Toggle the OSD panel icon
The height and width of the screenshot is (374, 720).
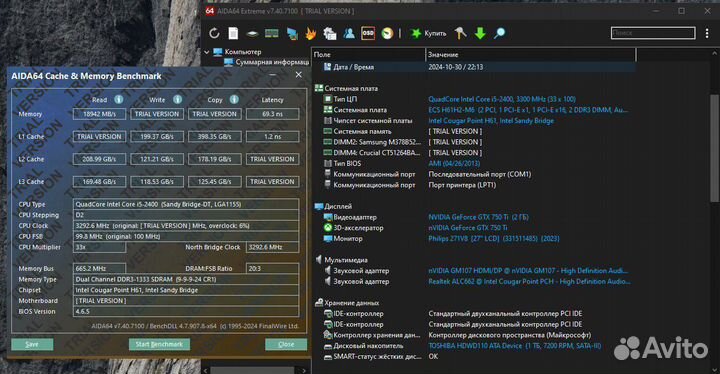[368, 33]
